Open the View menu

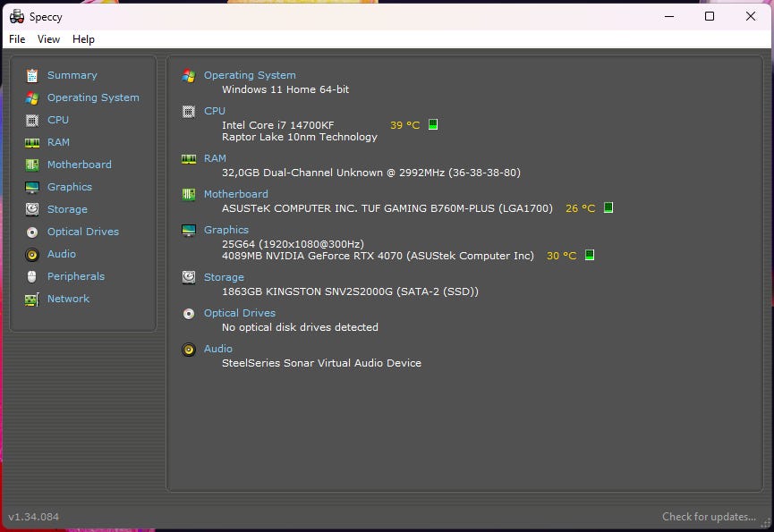[x=49, y=39]
